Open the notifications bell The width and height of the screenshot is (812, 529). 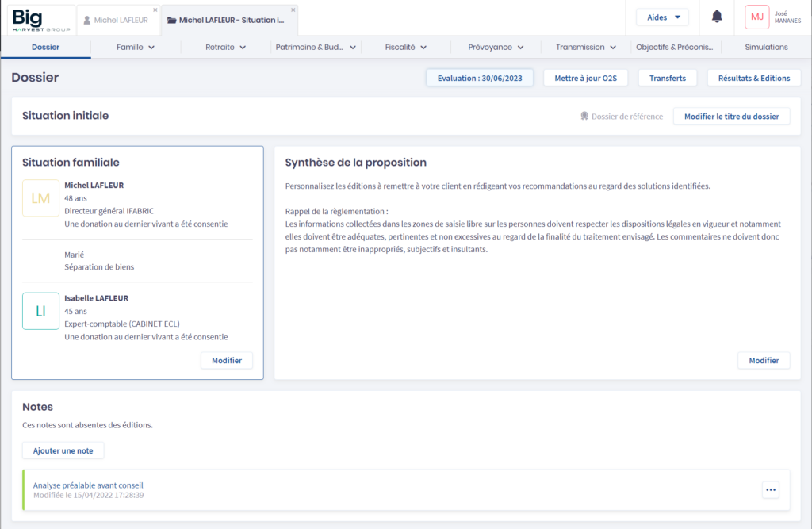(717, 17)
